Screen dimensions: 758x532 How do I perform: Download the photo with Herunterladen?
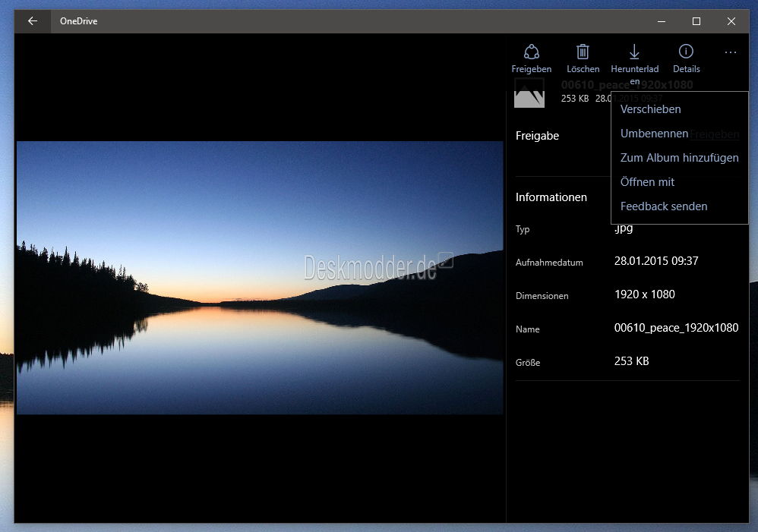point(634,63)
